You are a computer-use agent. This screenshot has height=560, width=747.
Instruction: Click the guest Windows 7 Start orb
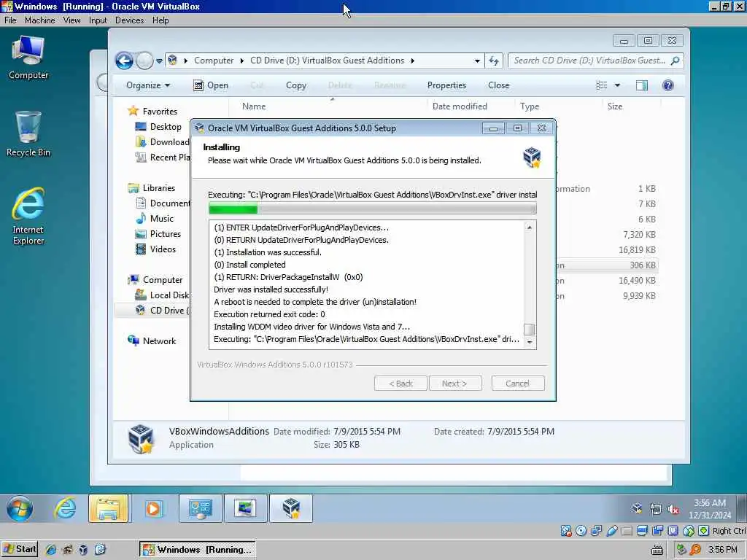coord(20,508)
